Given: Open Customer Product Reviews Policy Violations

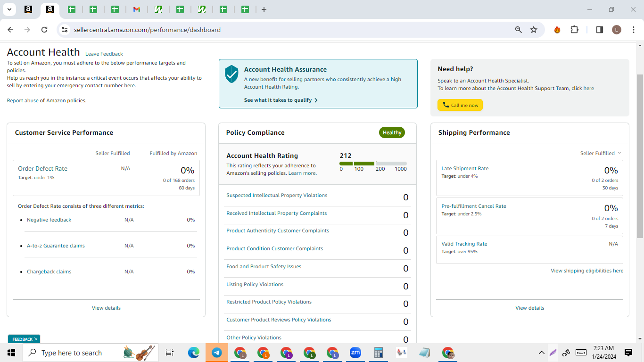Looking at the screenshot, I should click(279, 320).
